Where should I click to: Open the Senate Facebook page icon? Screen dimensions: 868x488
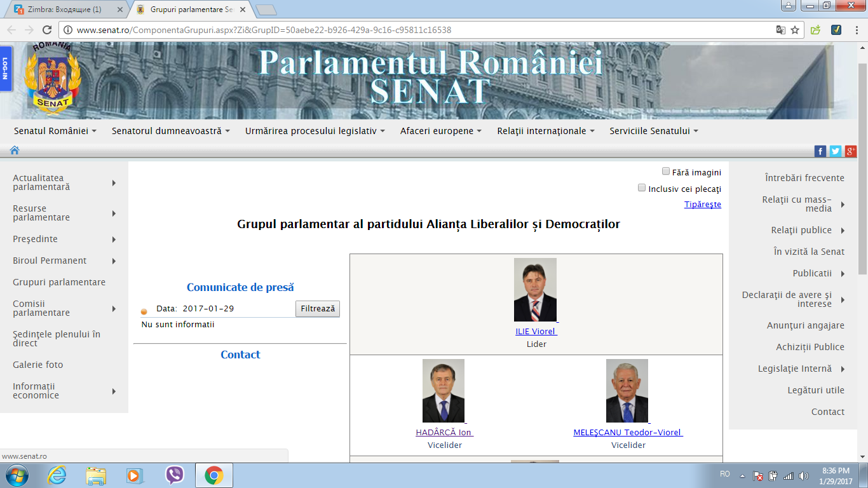pyautogui.click(x=820, y=151)
